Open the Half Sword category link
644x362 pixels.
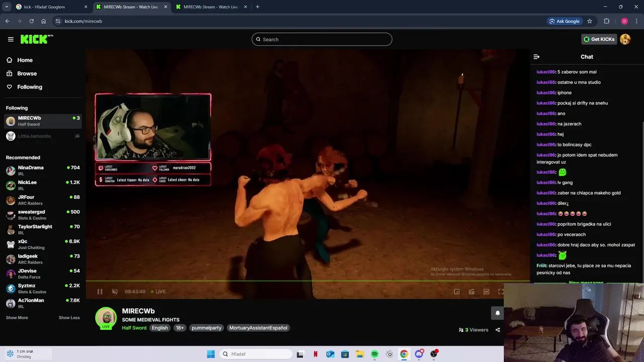pos(134,328)
